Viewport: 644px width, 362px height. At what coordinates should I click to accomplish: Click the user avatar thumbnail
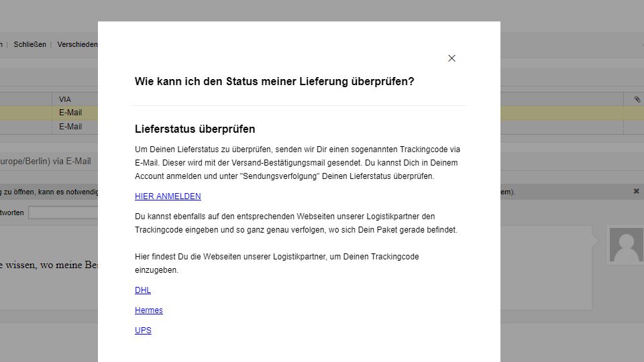pyautogui.click(x=626, y=245)
